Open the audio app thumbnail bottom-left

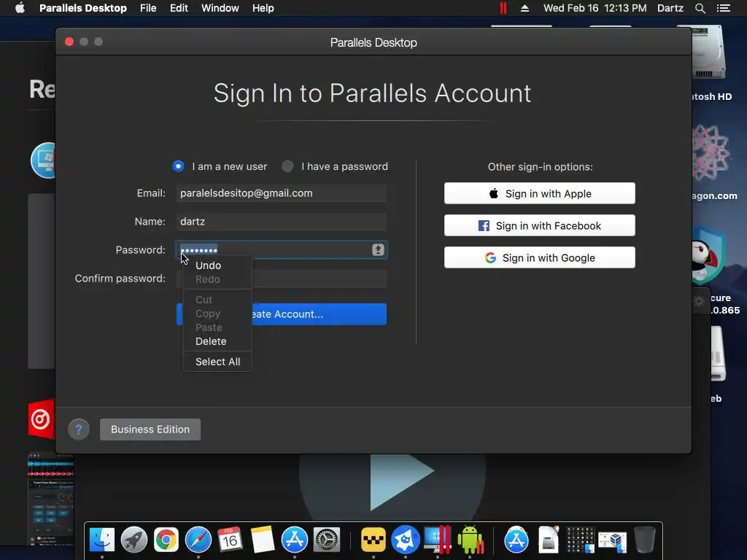pos(50,499)
